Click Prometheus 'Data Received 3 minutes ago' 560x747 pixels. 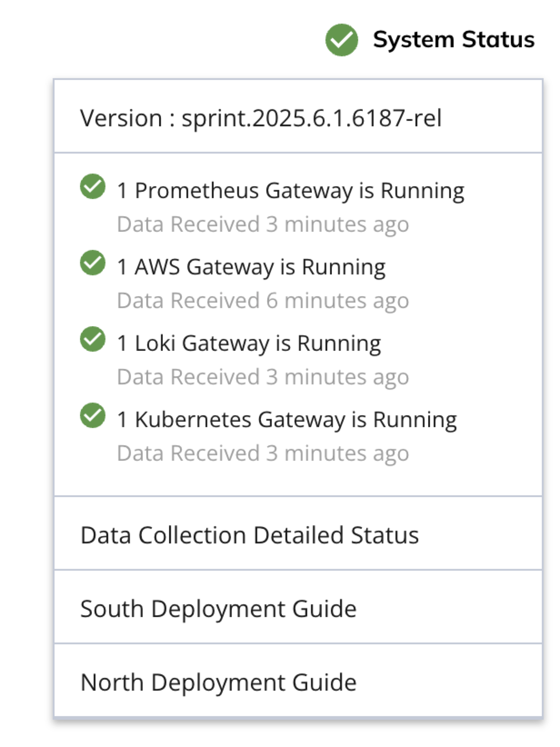(263, 224)
